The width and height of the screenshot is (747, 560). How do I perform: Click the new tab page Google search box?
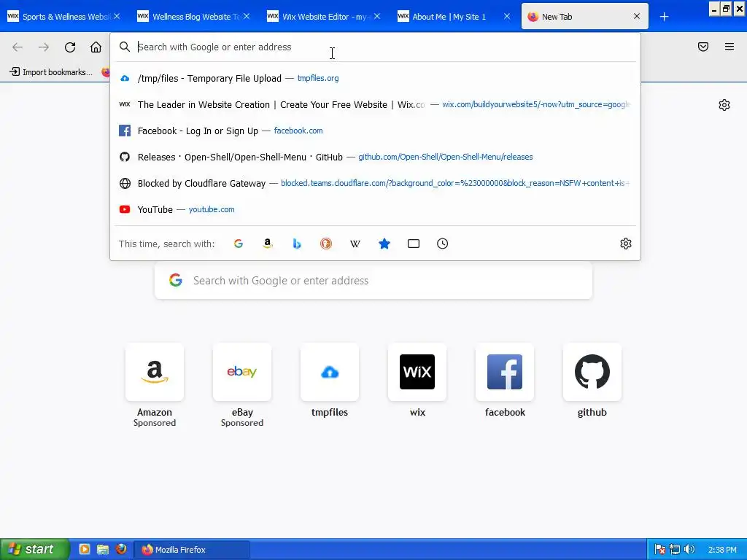373,281
